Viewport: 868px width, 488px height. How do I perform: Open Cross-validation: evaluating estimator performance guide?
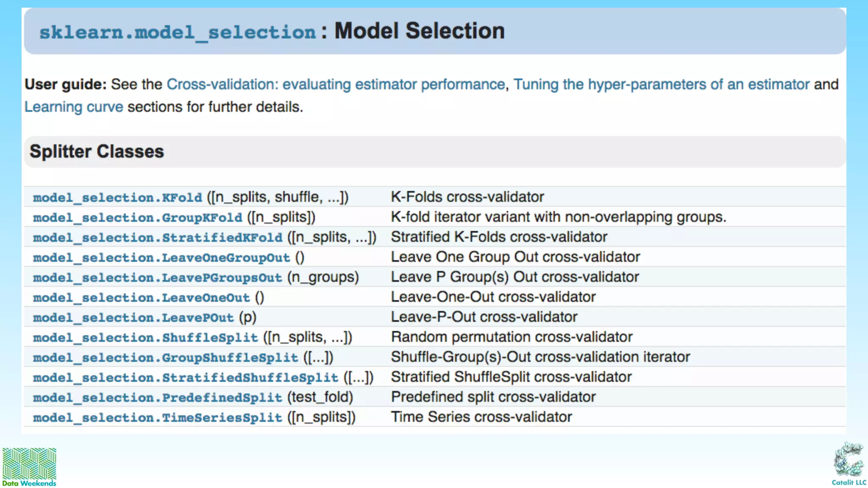coord(336,84)
